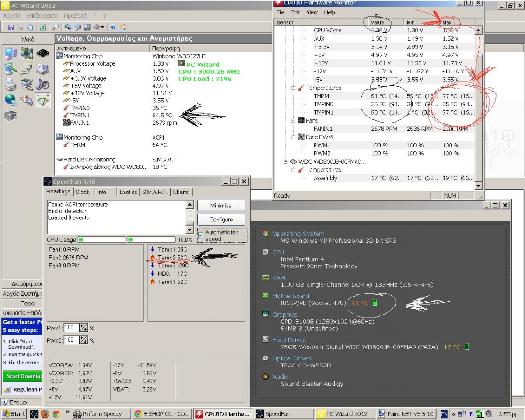Click the Motherboard heading in Speccy
The height and width of the screenshot is (420, 525).
290,296
